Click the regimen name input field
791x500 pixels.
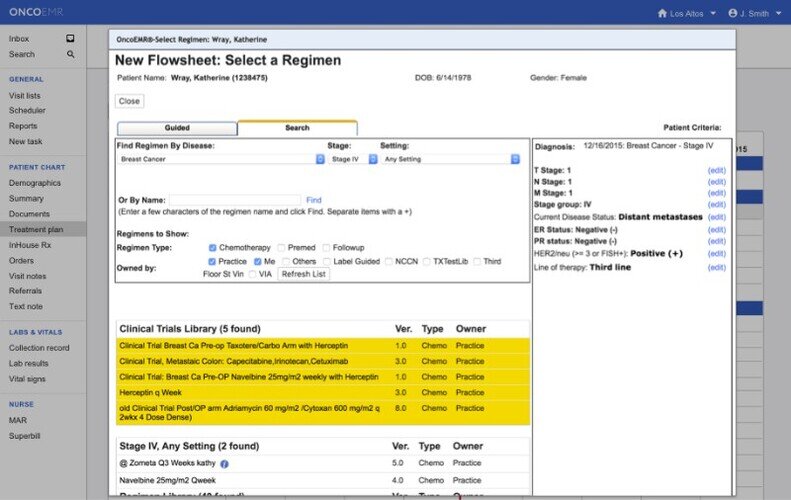point(235,200)
